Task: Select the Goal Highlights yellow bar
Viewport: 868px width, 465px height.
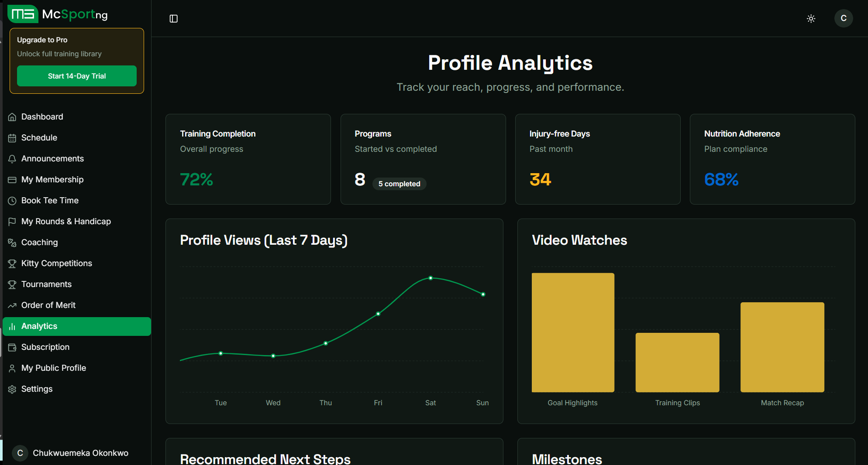Action: click(572, 333)
